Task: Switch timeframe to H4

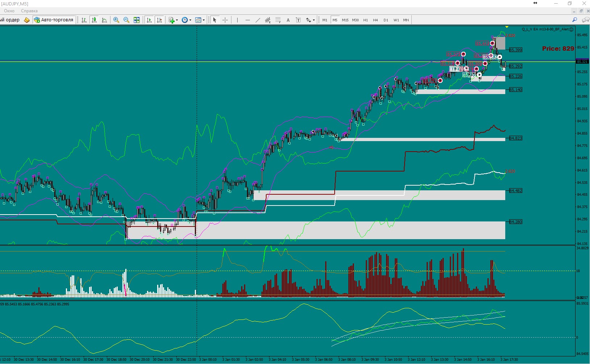Action: click(376, 20)
